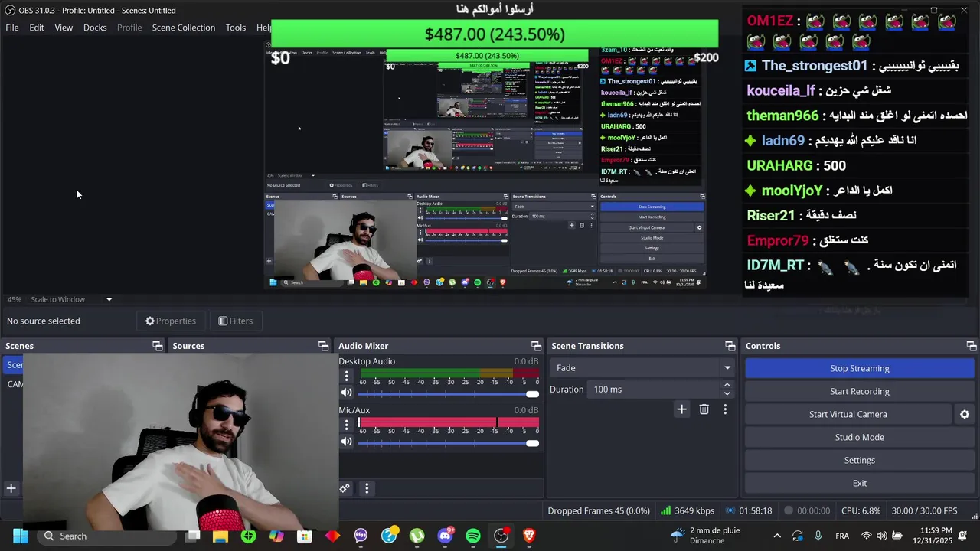The width and height of the screenshot is (980, 551).
Task: Open the View menu
Action: click(64, 28)
